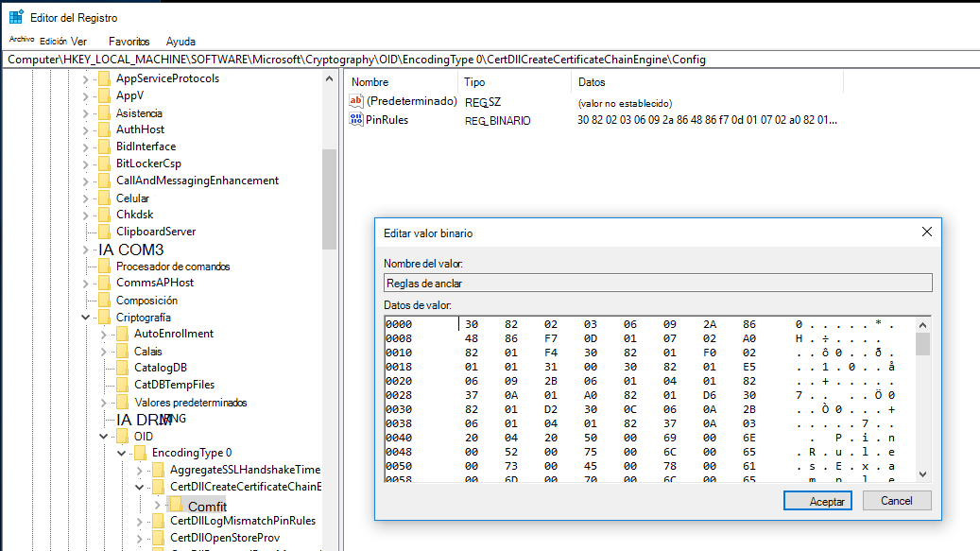
Task: Select the IA COM3 tree item
Action: [x=130, y=250]
